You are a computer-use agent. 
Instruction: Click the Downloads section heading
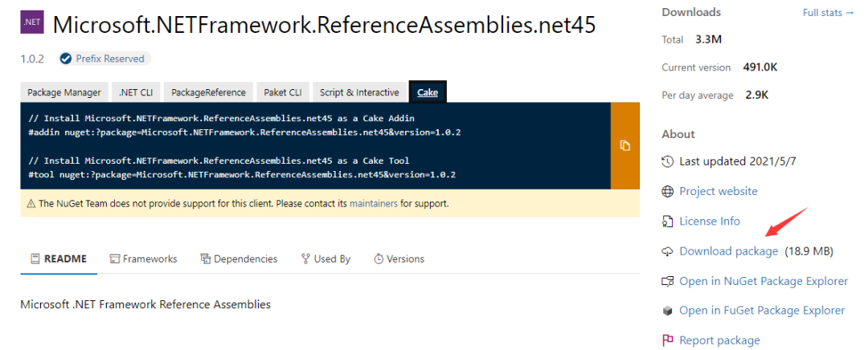[x=691, y=11]
